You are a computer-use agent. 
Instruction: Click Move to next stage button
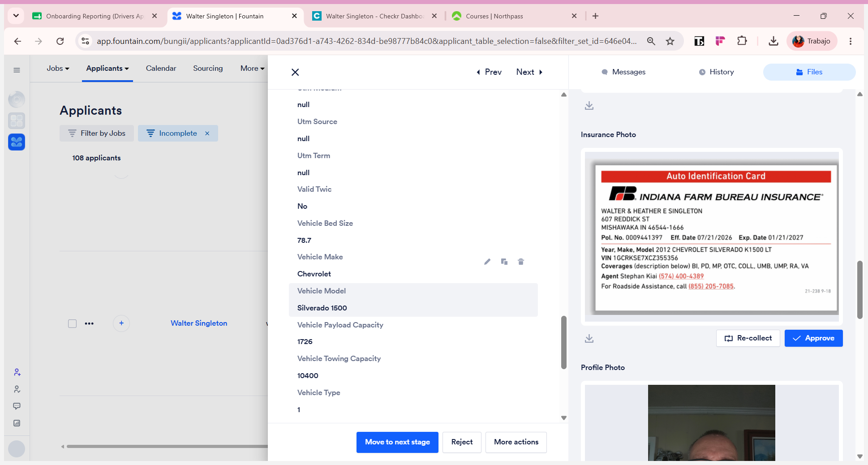[397, 442]
